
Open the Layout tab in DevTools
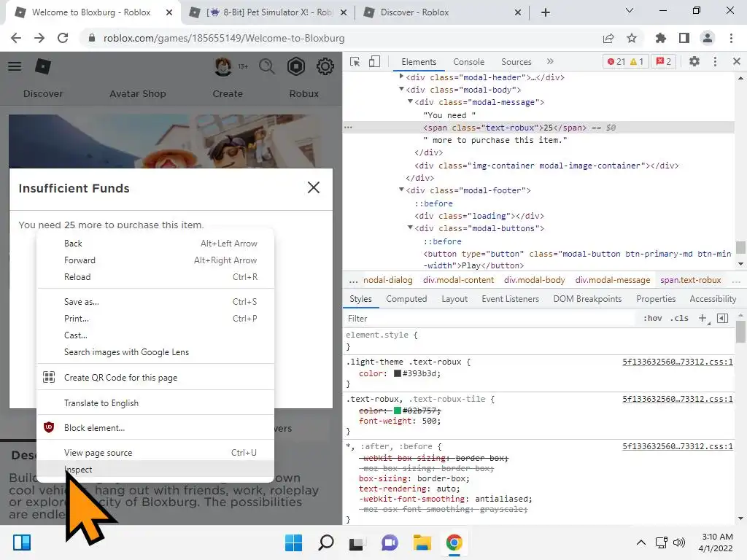454,299
